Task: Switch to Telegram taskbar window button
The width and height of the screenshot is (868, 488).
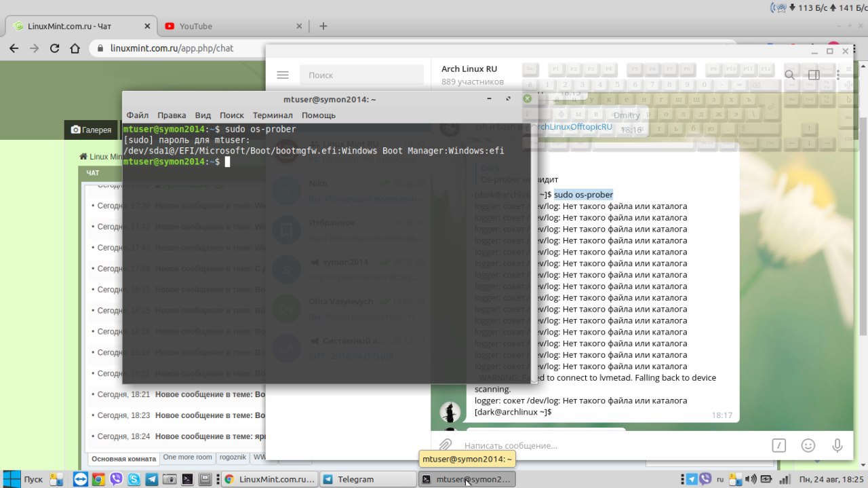Action: 368,479
